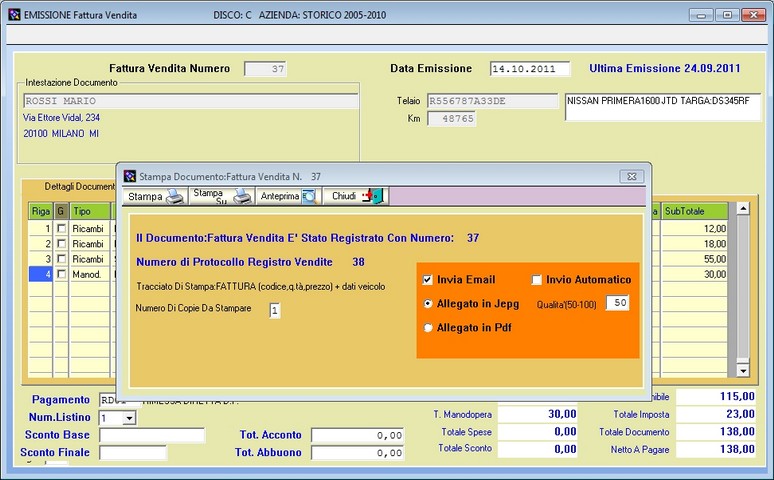The width and height of the screenshot is (774, 480).
Task: Click SubTotale cell 55,00
Action: coord(695,259)
